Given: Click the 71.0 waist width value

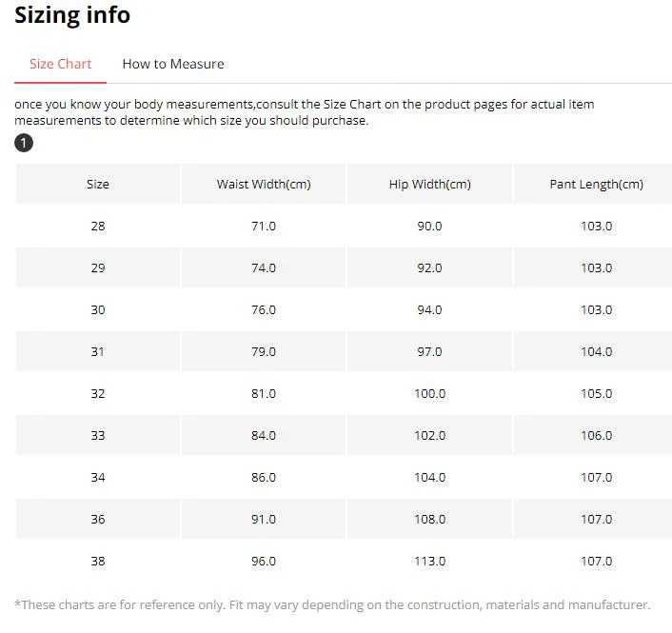Looking at the screenshot, I should pyautogui.click(x=264, y=226).
